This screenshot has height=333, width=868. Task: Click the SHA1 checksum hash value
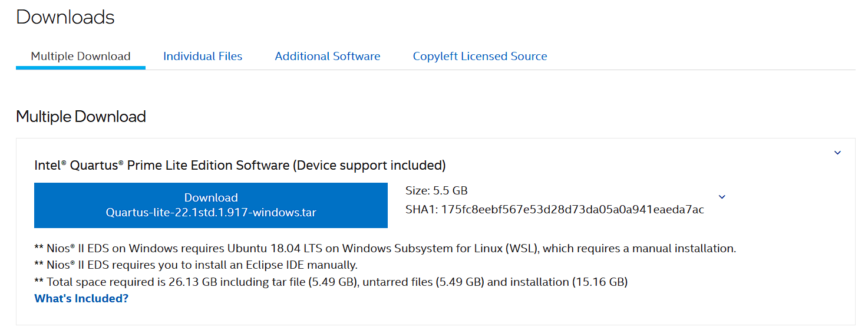pyautogui.click(x=573, y=210)
